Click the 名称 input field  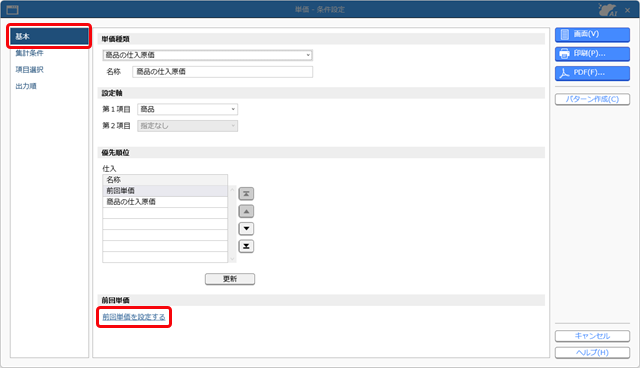pos(222,72)
